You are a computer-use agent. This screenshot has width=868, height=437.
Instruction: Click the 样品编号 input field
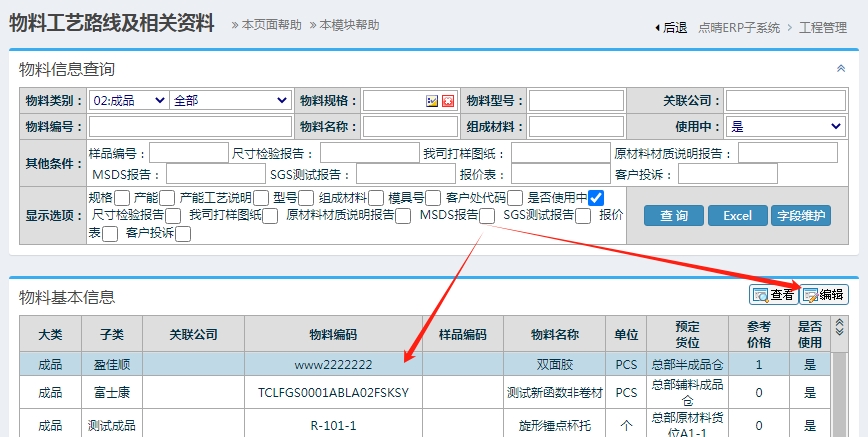[189, 153]
